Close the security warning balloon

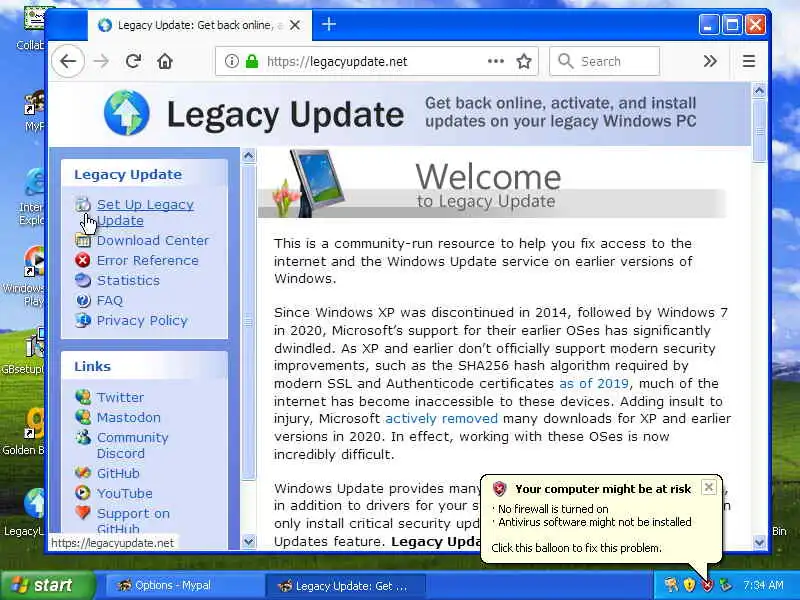pos(709,488)
